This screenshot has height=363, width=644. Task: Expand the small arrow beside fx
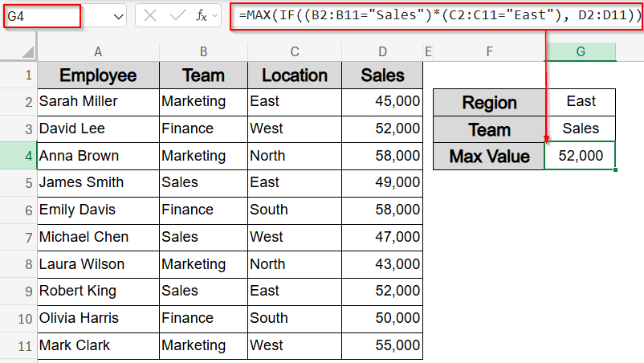tap(215, 16)
